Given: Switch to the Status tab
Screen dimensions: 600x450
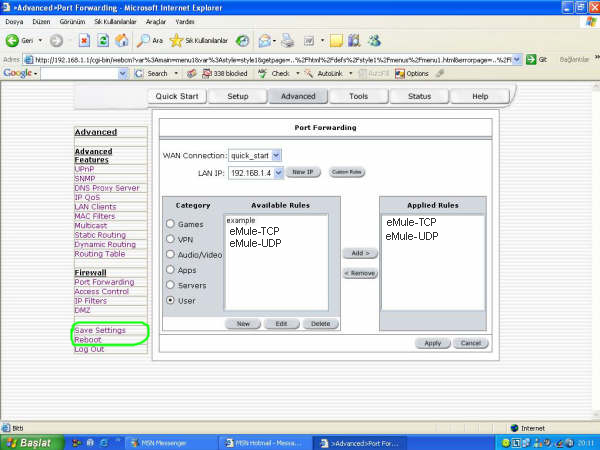Looking at the screenshot, I should coord(419,96).
